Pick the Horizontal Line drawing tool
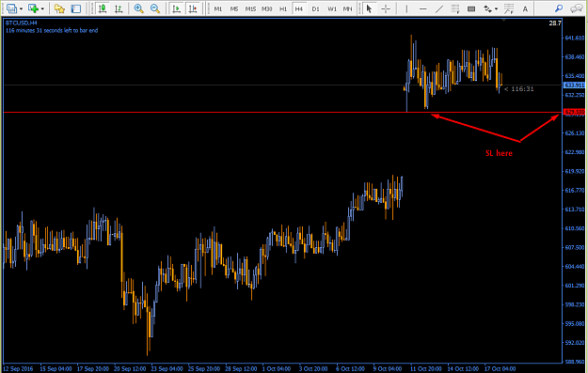This screenshot has width=588, height=373. (423, 8)
